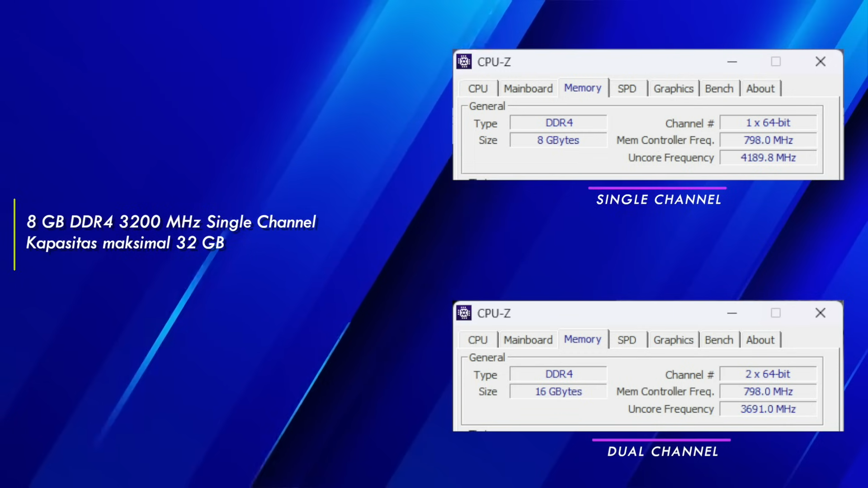Click the CPU-Z app icon in the lower window

tap(464, 313)
